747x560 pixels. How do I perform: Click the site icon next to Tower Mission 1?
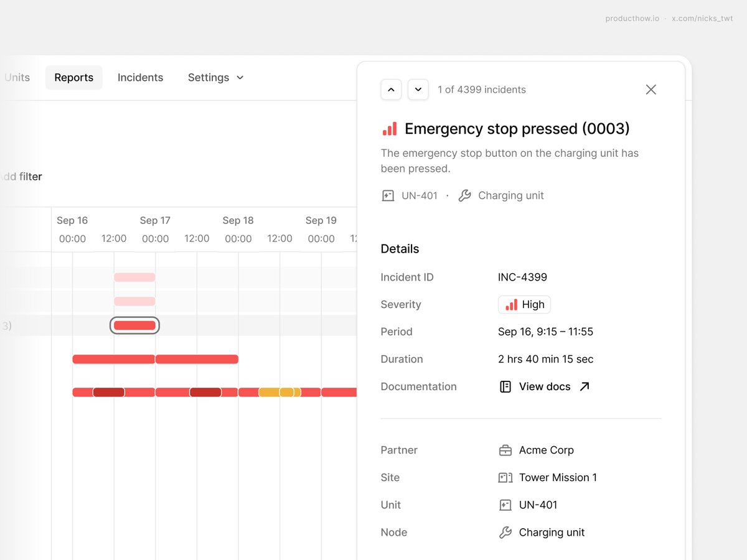[x=505, y=477]
